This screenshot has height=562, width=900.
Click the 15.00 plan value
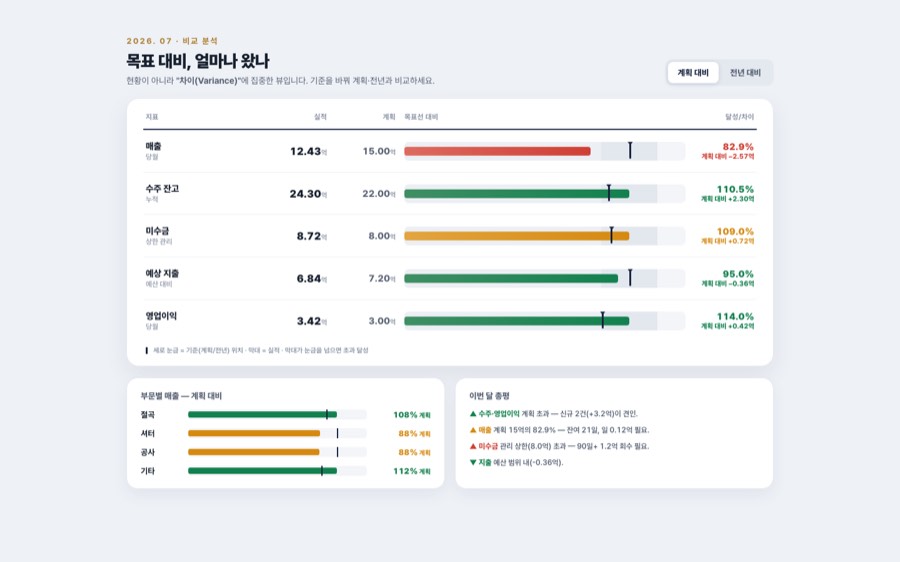click(x=379, y=151)
